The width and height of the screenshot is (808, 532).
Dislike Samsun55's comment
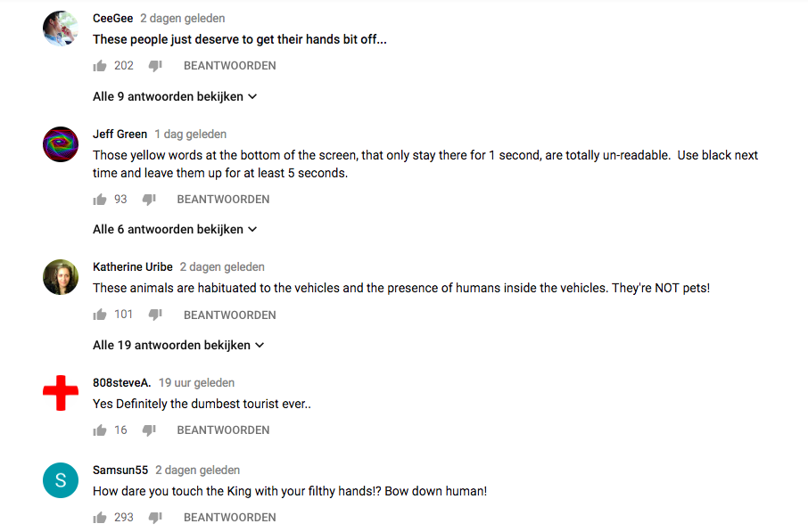[x=155, y=518]
